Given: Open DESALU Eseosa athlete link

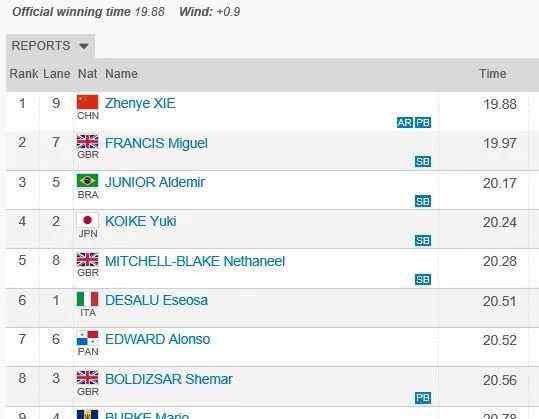Looking at the screenshot, I should click(156, 300).
